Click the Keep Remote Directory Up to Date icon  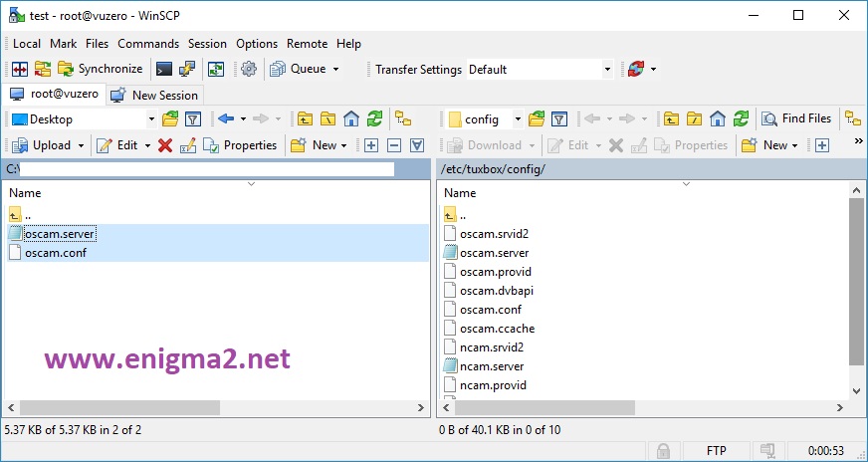[x=216, y=70]
